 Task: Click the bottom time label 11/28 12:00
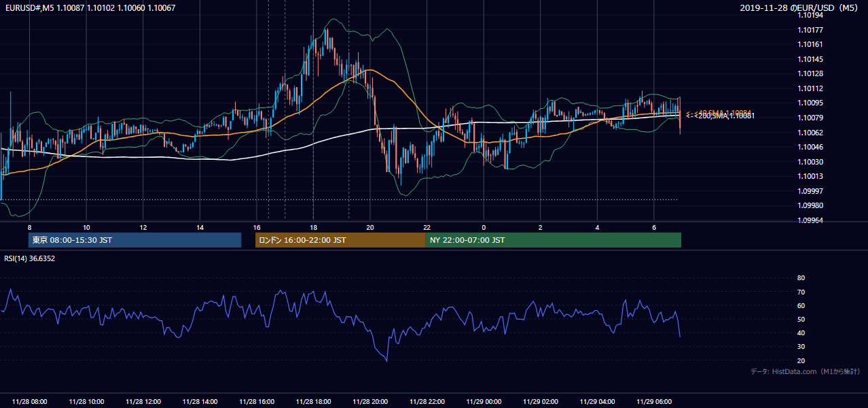point(143,402)
